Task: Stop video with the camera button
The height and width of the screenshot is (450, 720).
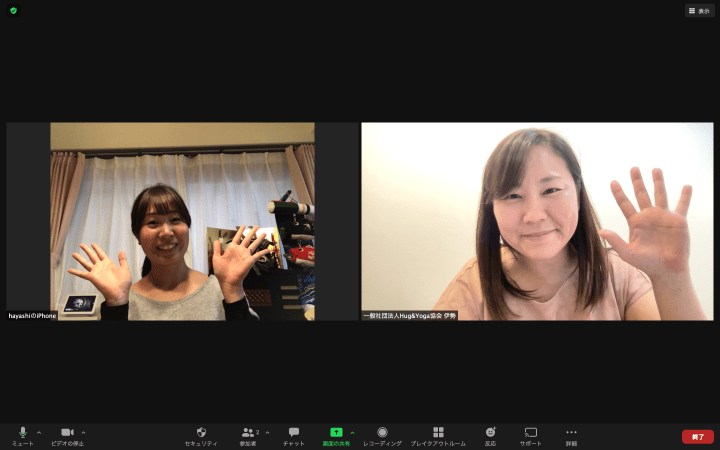Action: pyautogui.click(x=67, y=435)
